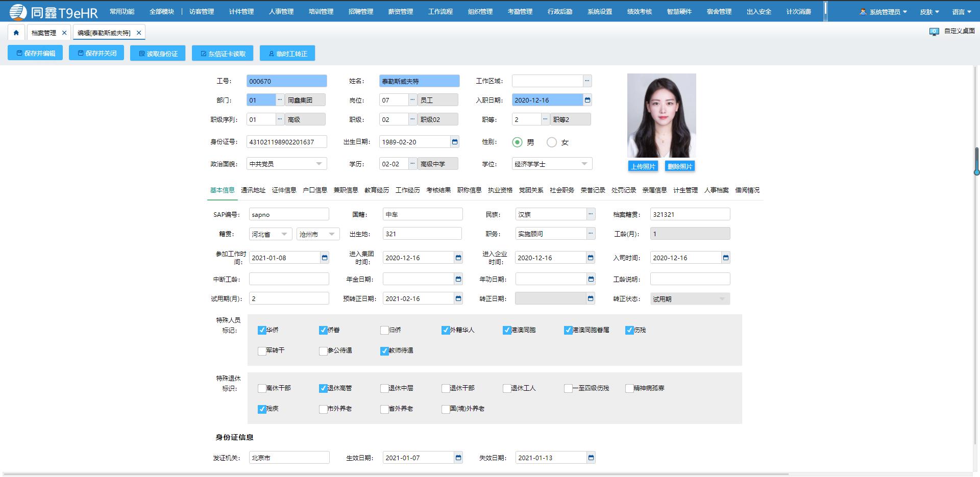
Task: Open the calendar for 预转正日期
Action: click(458, 298)
